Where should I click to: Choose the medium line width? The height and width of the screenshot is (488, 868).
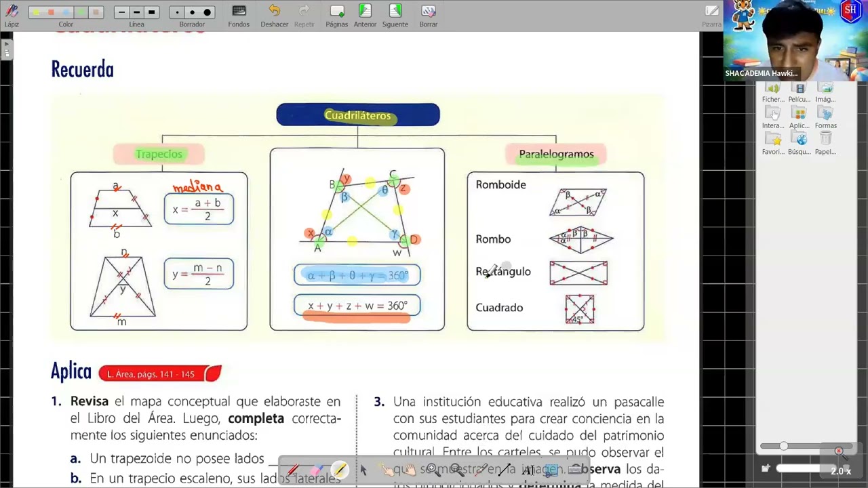(136, 12)
